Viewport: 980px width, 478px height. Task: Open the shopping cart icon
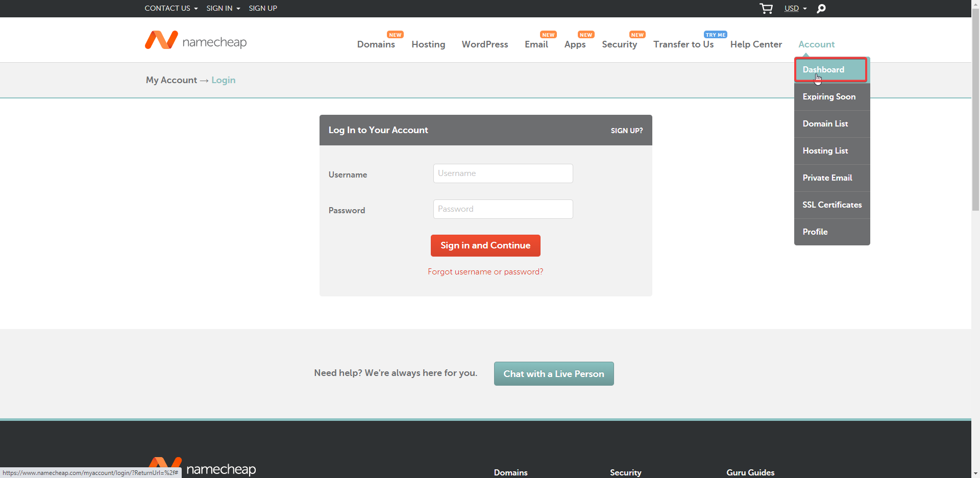[x=766, y=8]
